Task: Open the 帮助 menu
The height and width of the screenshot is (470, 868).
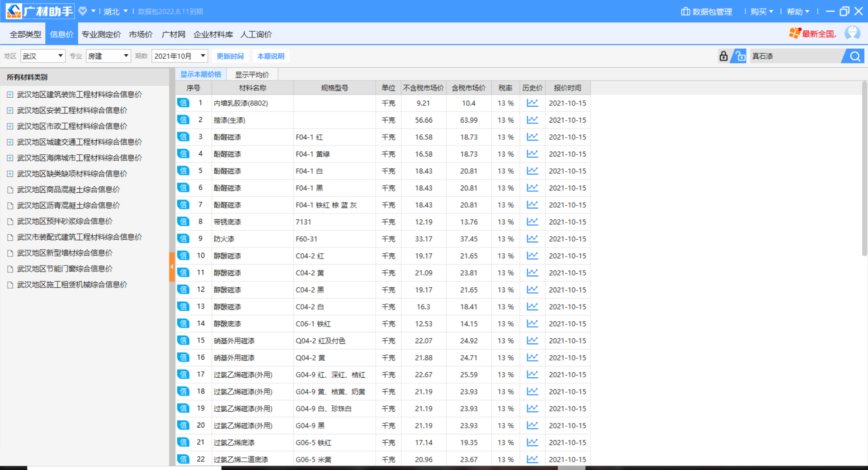Action: point(798,12)
